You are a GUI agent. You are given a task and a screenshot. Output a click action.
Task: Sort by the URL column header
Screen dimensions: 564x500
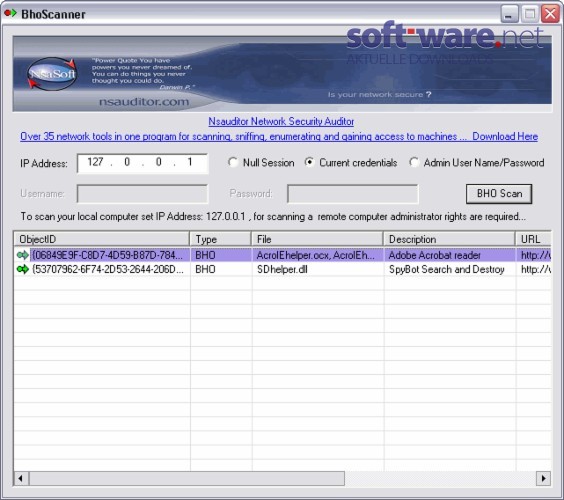(533, 239)
